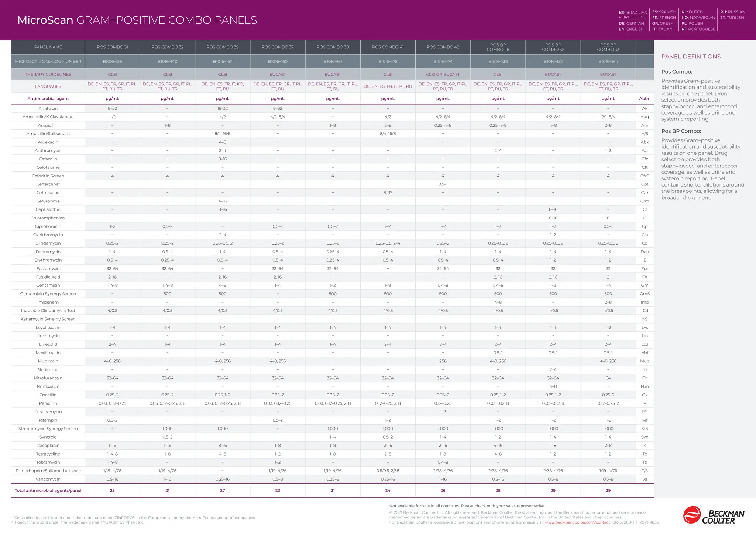Image resolution: width=756 pixels, height=535 pixels.
Task: Select the POS COMBO 42 header cell
Action: point(443,47)
